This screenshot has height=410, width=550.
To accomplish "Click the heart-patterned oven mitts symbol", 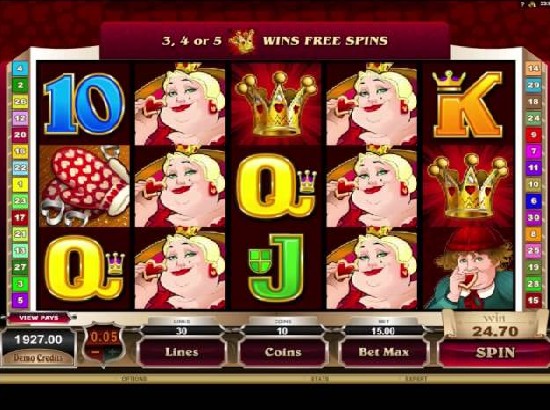I will [x=85, y=186].
